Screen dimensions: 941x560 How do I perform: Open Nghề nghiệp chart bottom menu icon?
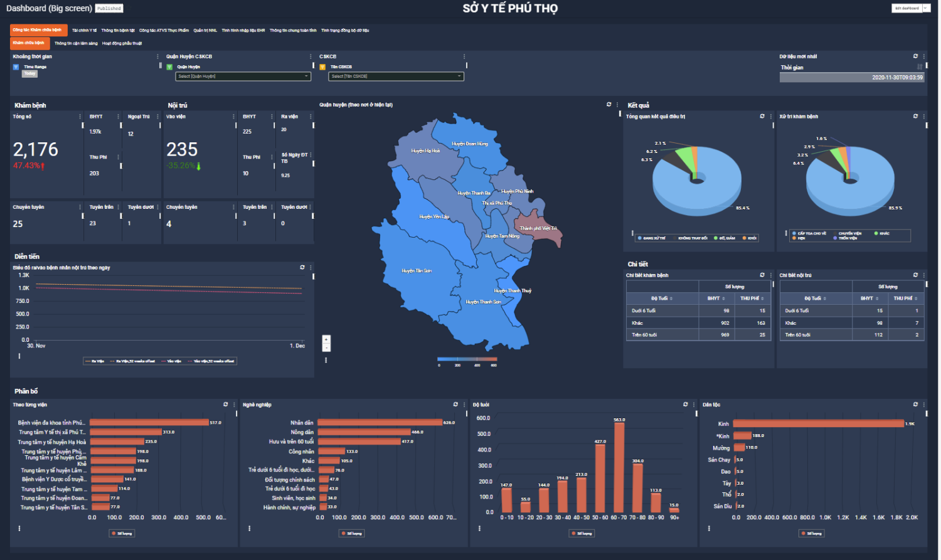pos(250,529)
